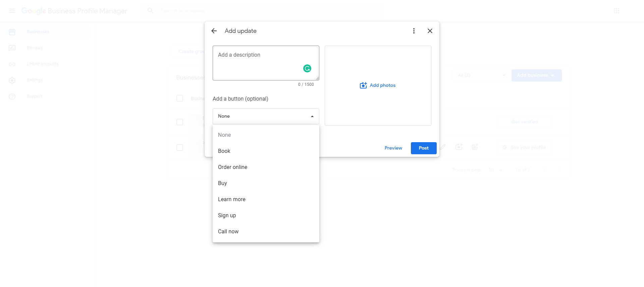This screenshot has width=644, height=287.
Task: Choose Buy from the button options
Action: tap(266, 183)
